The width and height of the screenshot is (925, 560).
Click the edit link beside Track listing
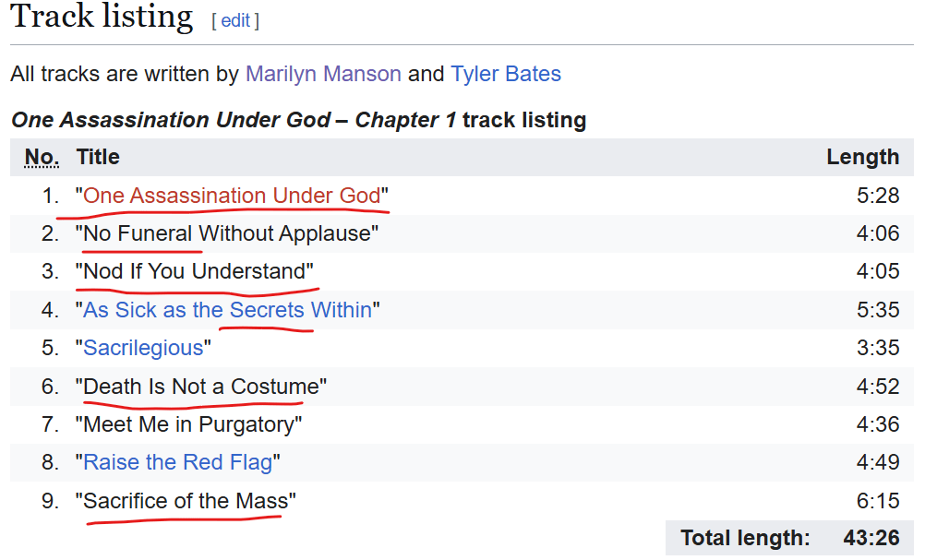coord(235,20)
